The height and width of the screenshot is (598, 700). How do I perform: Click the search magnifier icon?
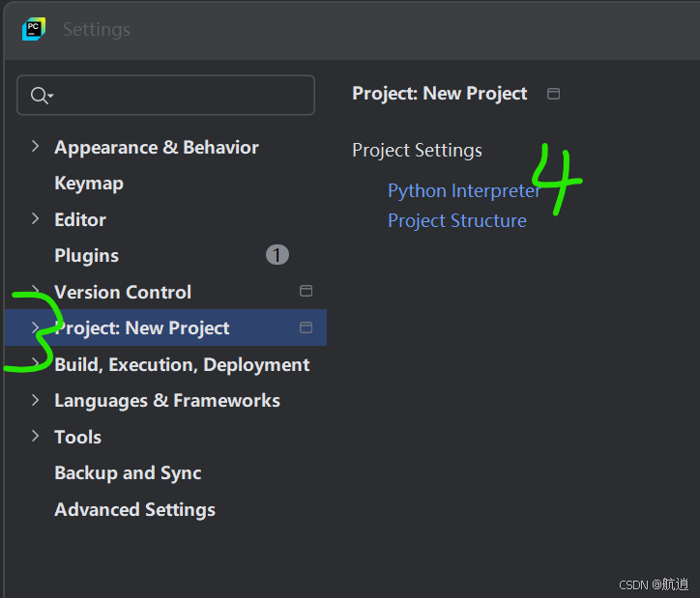40,95
